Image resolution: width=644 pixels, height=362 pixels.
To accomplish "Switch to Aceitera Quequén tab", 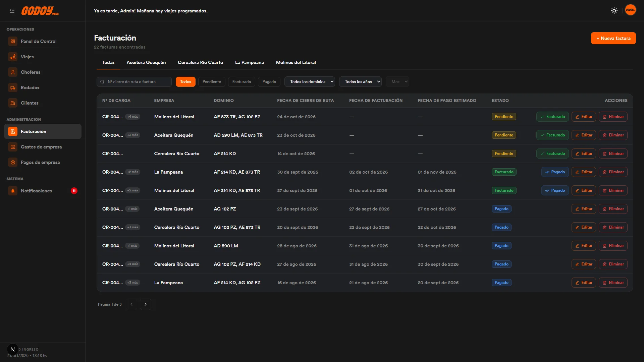I will point(146,62).
